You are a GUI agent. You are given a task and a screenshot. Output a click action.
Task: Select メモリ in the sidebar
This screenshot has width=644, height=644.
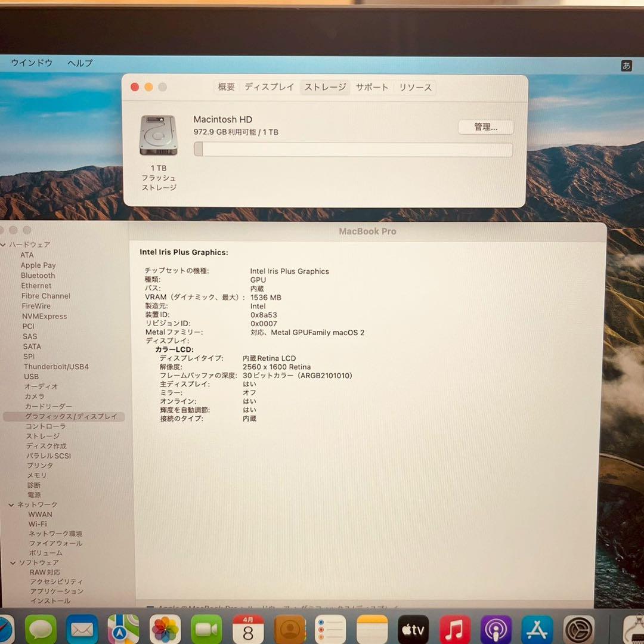(x=37, y=475)
